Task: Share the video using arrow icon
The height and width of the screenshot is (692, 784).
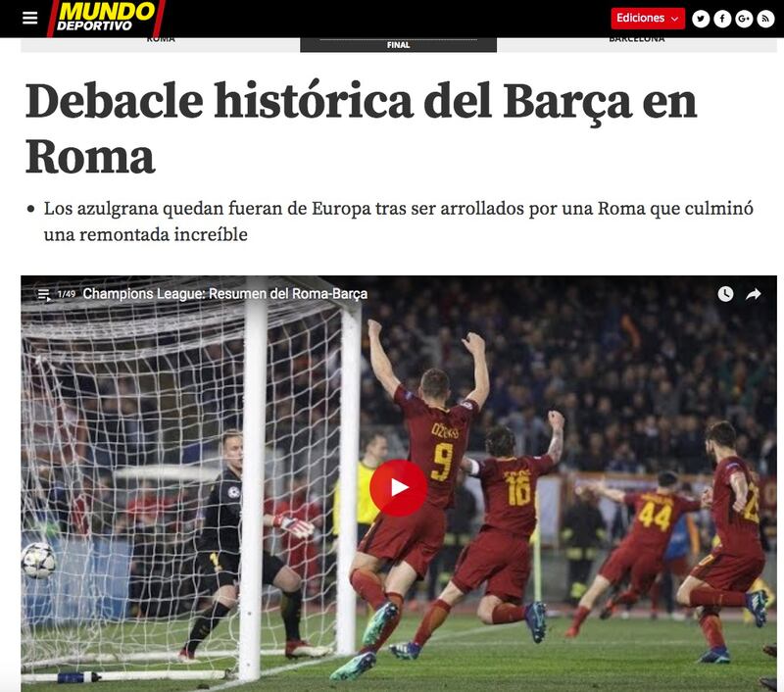Action: [x=753, y=294]
